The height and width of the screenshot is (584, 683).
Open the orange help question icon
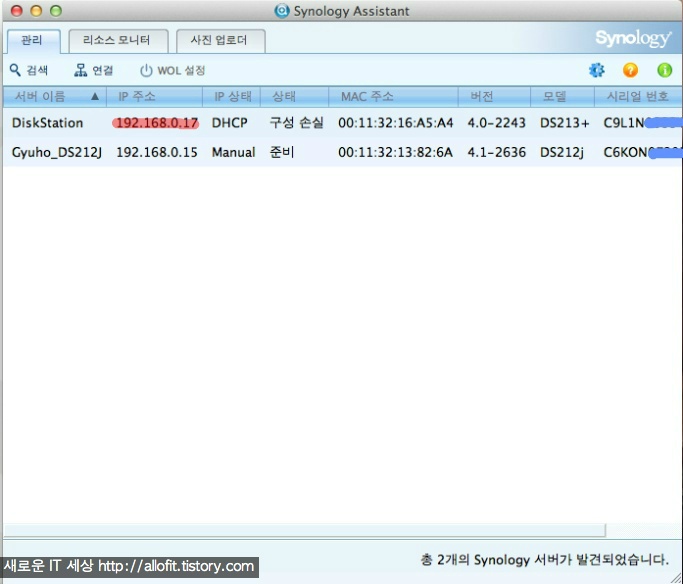pos(630,70)
